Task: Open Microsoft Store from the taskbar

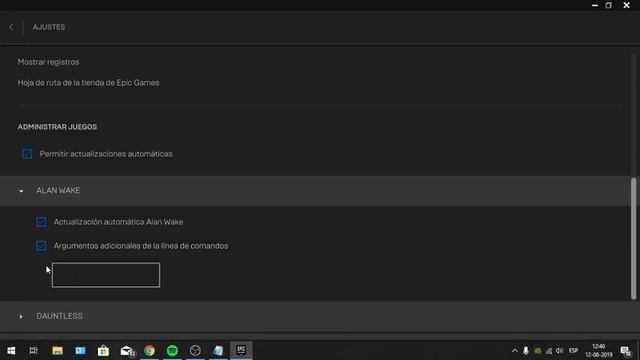Action: (103, 351)
